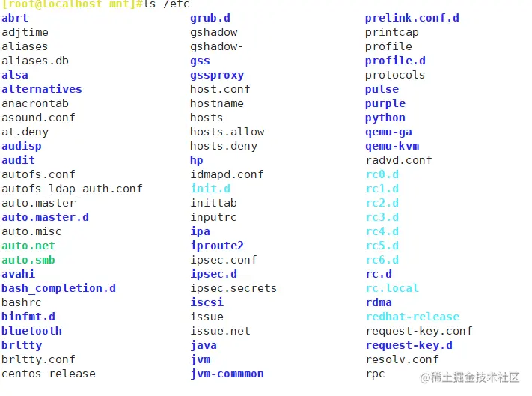The width and height of the screenshot is (532, 396).
Task: Click idmapd.conf file name
Action: pos(227,174)
